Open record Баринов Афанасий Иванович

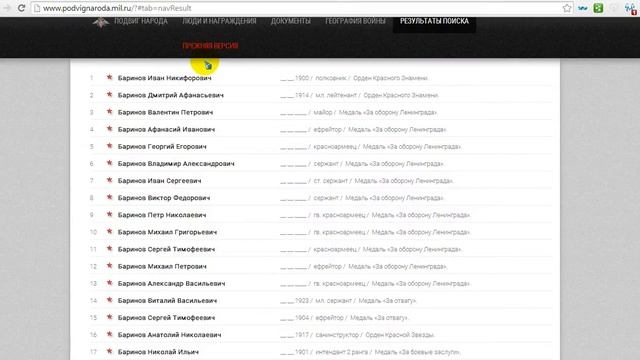(166, 129)
